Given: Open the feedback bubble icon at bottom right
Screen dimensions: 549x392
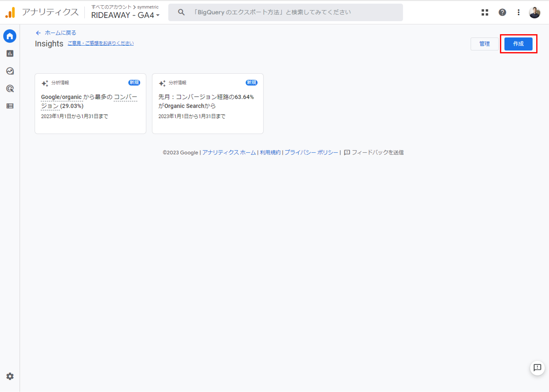Looking at the screenshot, I should coord(537,368).
